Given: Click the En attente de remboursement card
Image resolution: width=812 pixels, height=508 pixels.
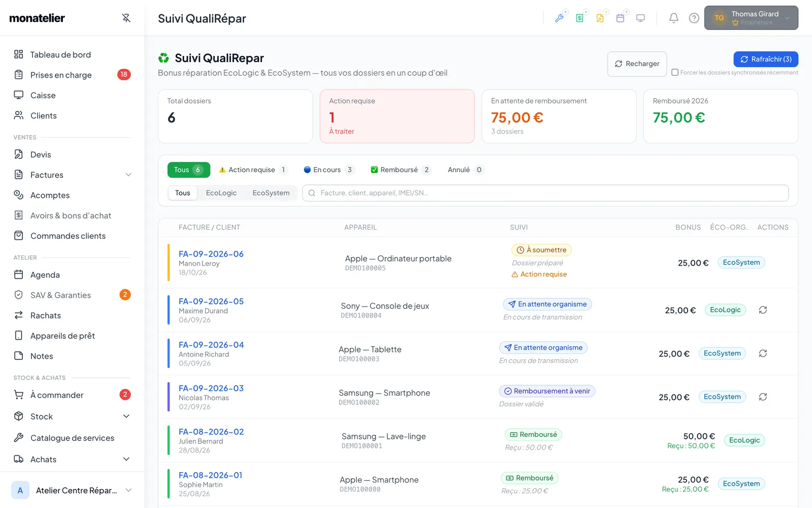Looking at the screenshot, I should [x=559, y=116].
